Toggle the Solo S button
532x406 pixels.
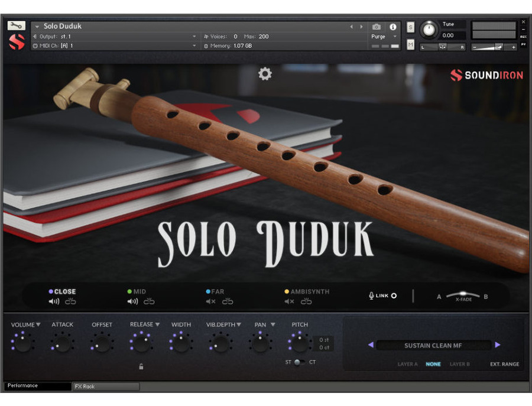pos(411,27)
